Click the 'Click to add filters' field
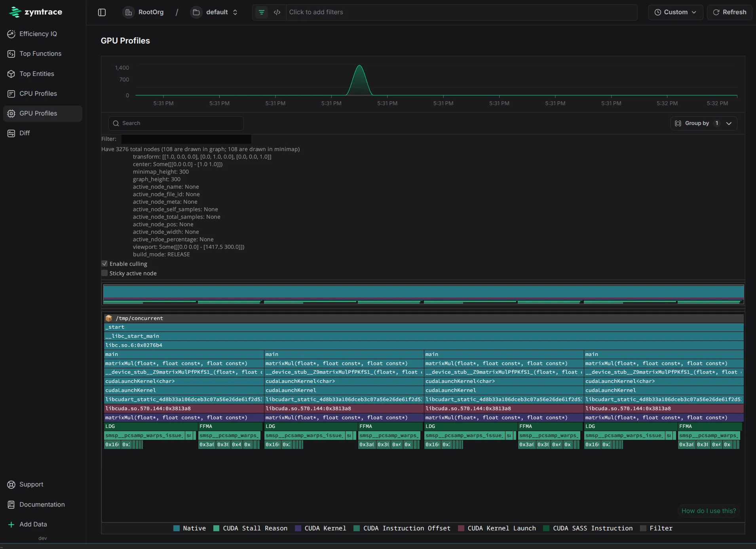The width and height of the screenshot is (756, 549). [462, 12]
